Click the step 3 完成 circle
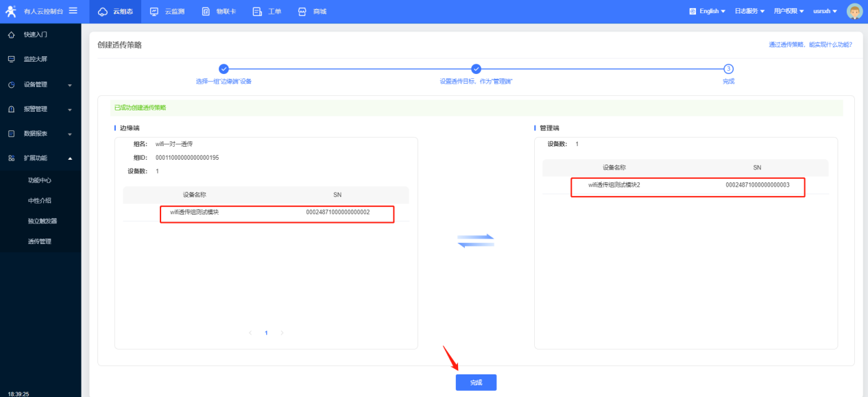Image resolution: width=868 pixels, height=397 pixels. coord(728,69)
